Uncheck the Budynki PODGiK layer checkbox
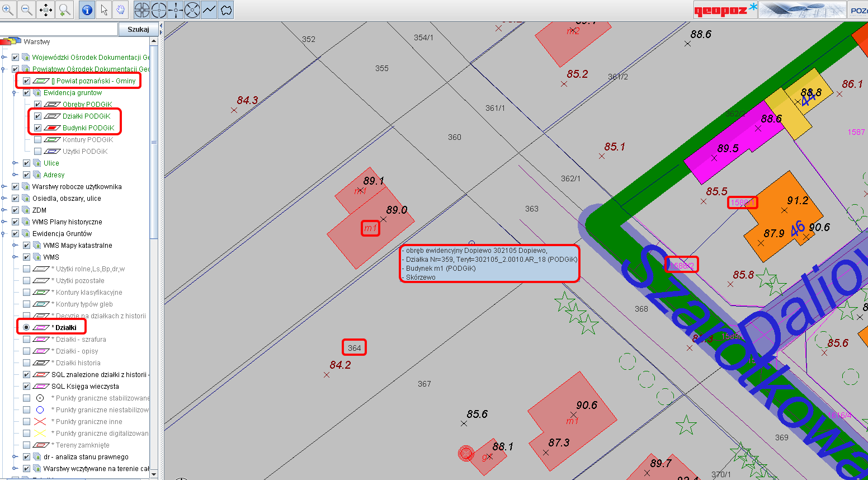The width and height of the screenshot is (868, 480). [x=37, y=128]
